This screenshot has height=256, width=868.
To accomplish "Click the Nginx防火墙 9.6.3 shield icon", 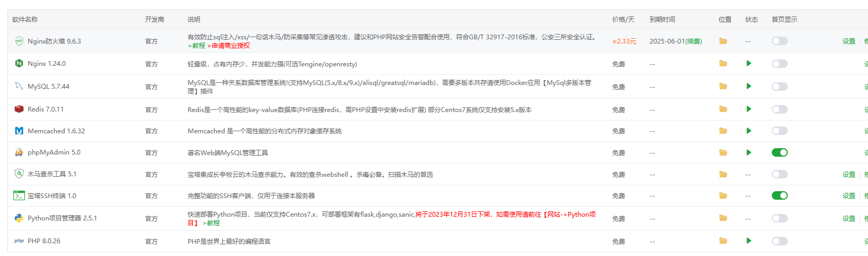I will pyautogui.click(x=19, y=41).
